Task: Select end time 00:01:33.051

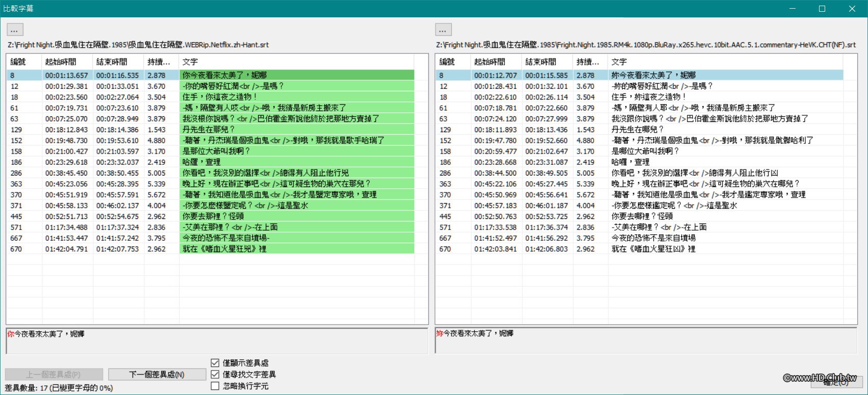Action: [x=117, y=86]
